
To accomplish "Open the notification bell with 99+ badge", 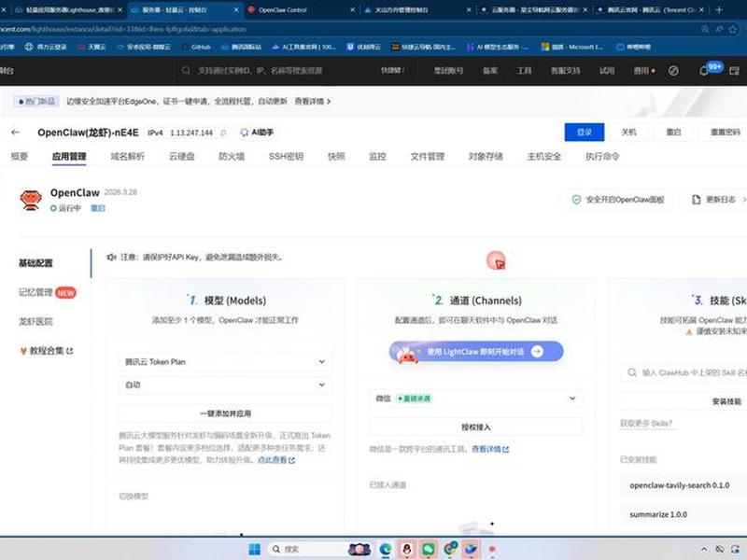I will 704,71.
